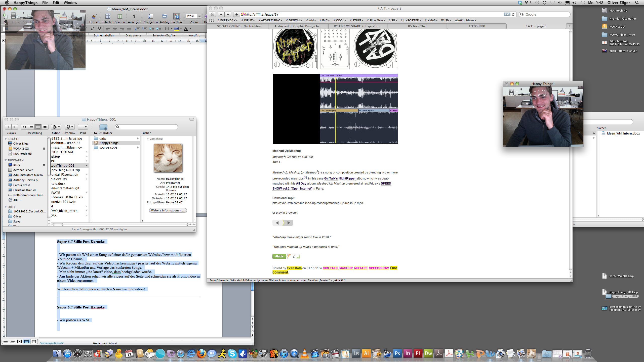This screenshot has width=644, height=362.
Task: Open the Window menu in menu bar
Action: pyautogui.click(x=70, y=3)
